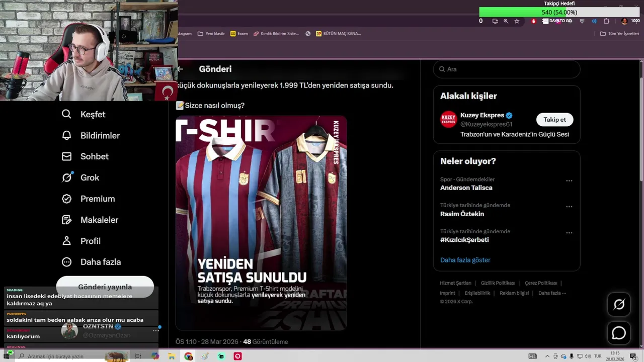Image resolution: width=644 pixels, height=362 pixels.
Task: Open the Erişilebilirlik footer link
Action: pyautogui.click(x=477, y=293)
